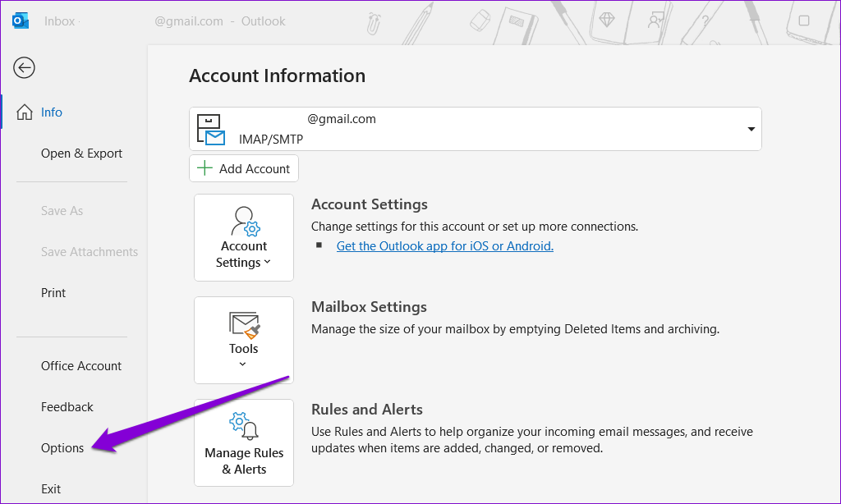Open the Print section
Viewport: 841px width, 504px height.
(53, 292)
